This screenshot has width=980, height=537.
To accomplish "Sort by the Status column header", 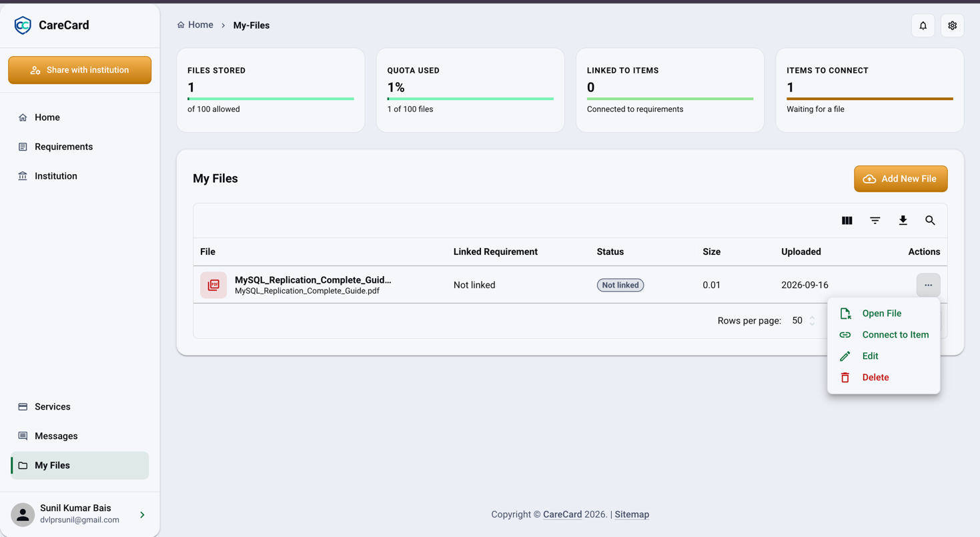I will 610,251.
